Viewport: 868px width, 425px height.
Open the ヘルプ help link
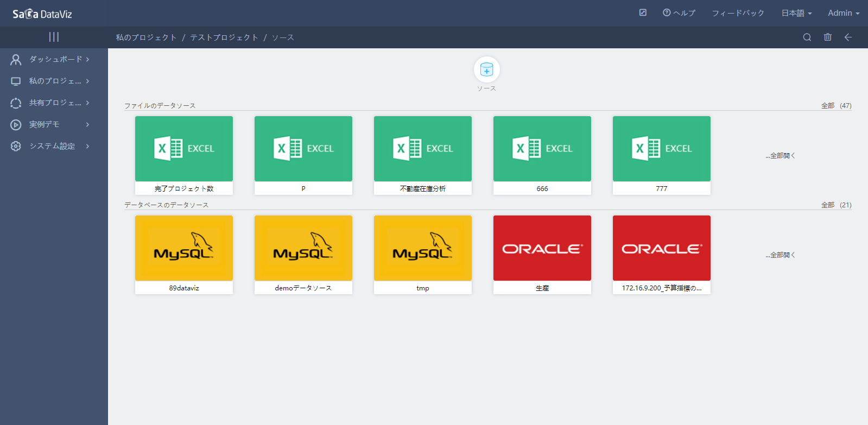[x=685, y=13]
